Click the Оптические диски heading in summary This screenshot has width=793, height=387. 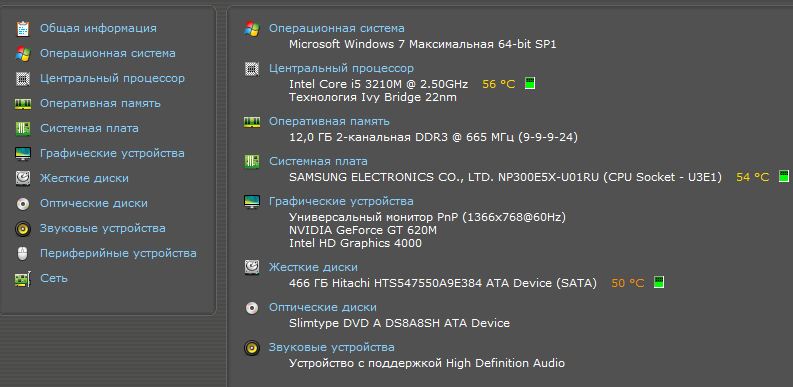pyautogui.click(x=323, y=307)
